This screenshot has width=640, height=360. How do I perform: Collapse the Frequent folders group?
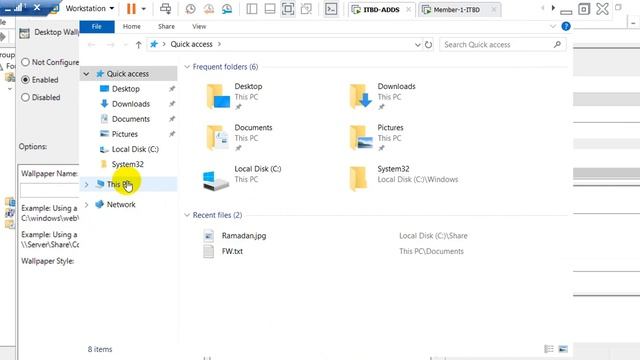coord(187,67)
